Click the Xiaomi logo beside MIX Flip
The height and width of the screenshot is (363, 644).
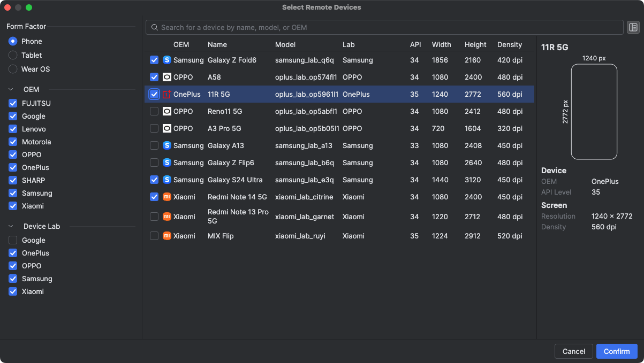tap(167, 236)
